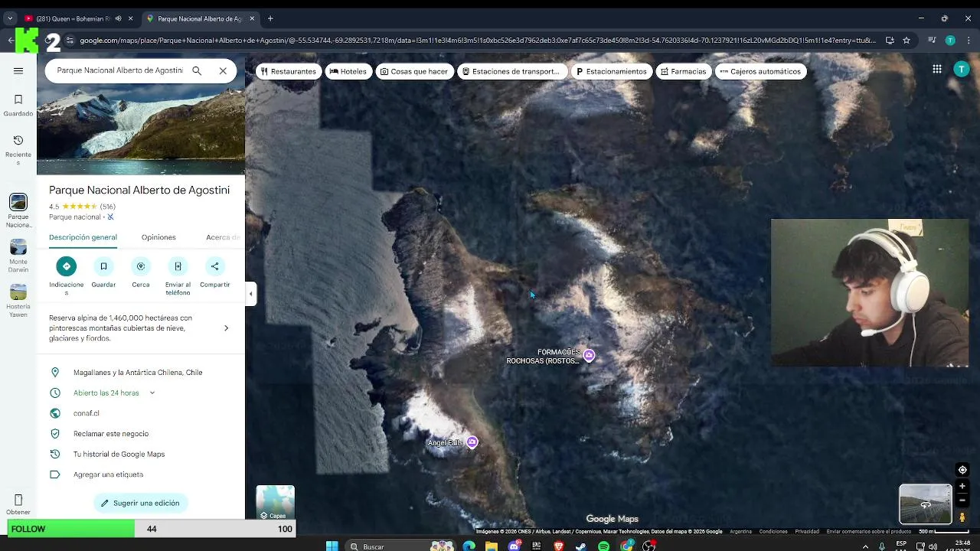Click the search magnifier icon
980x551 pixels.
(197, 70)
